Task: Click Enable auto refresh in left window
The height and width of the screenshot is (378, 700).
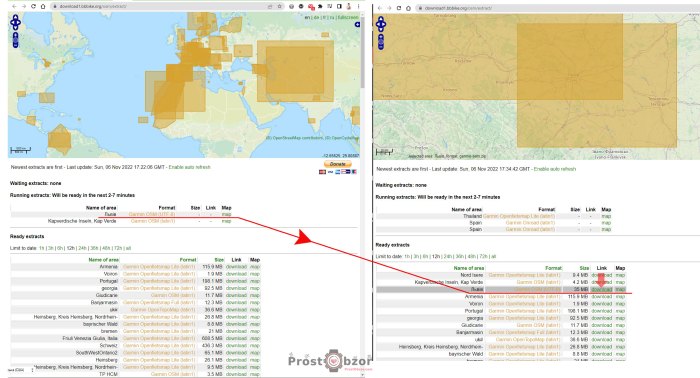Action: (189, 167)
